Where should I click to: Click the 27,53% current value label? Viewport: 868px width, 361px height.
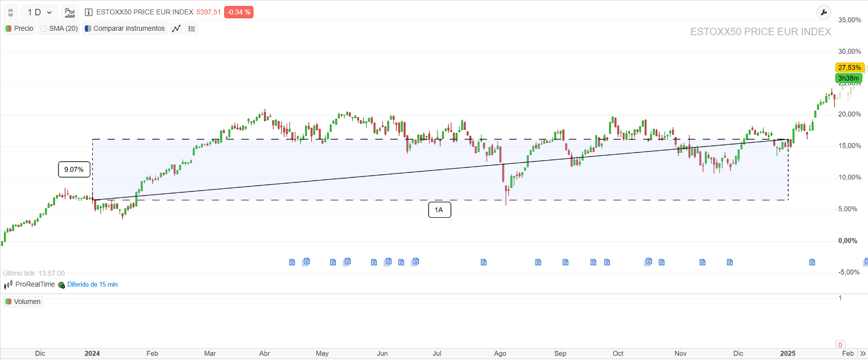pos(850,67)
